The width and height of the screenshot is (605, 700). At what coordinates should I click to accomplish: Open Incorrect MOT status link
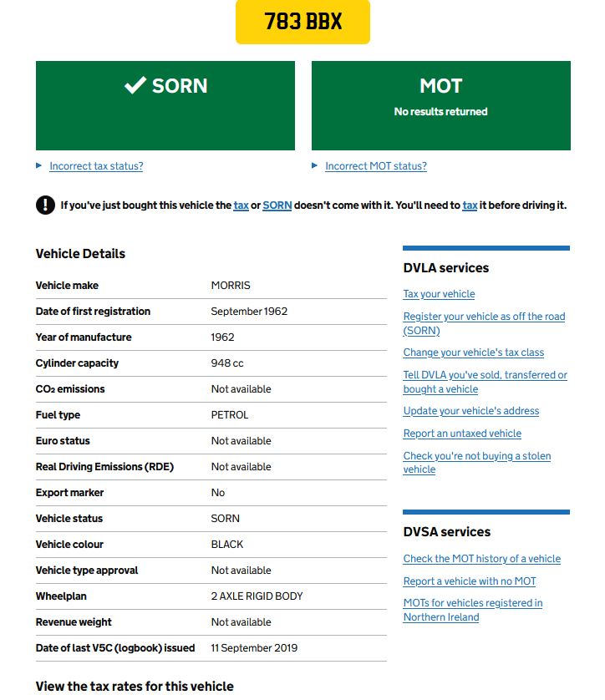[376, 166]
